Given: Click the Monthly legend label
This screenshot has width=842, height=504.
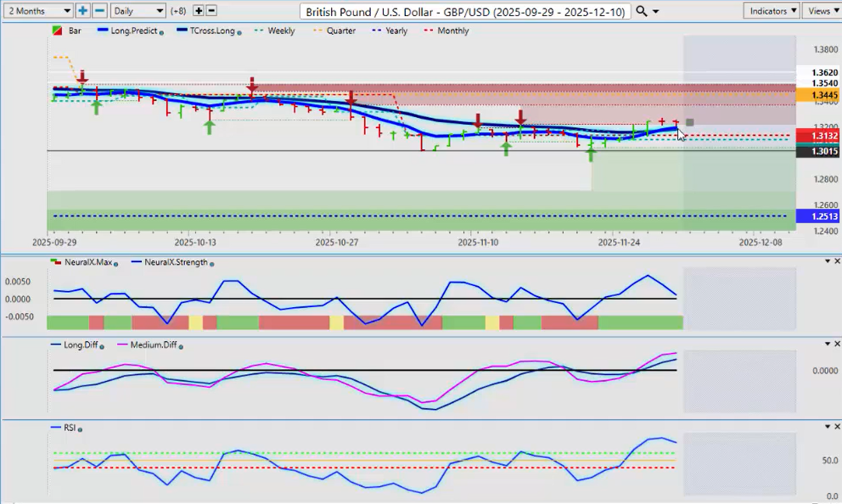Looking at the screenshot, I should (452, 31).
